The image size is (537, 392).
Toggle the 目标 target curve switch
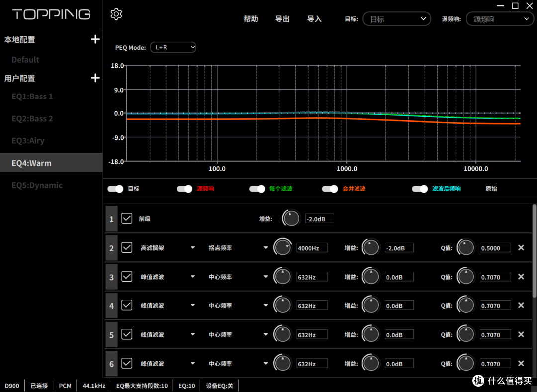point(115,189)
